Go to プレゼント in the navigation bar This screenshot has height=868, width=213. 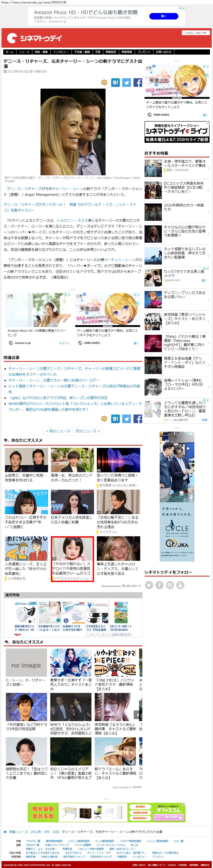coord(144,52)
